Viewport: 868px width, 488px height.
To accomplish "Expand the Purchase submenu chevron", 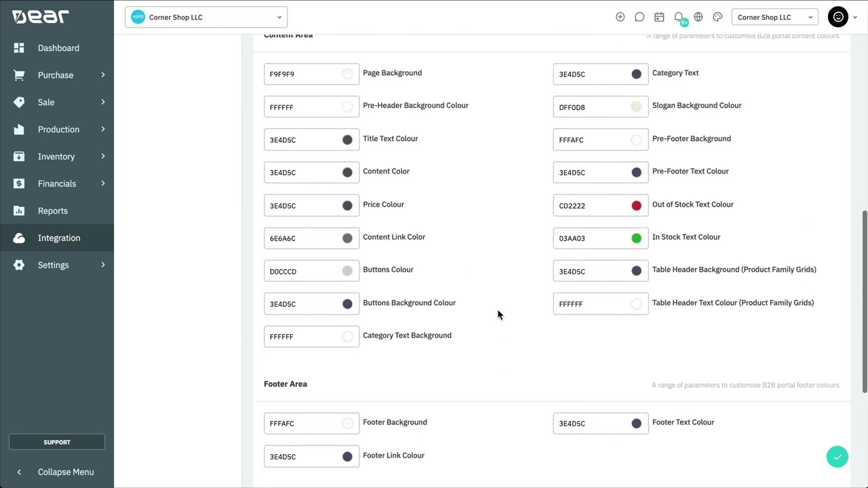I will (103, 75).
